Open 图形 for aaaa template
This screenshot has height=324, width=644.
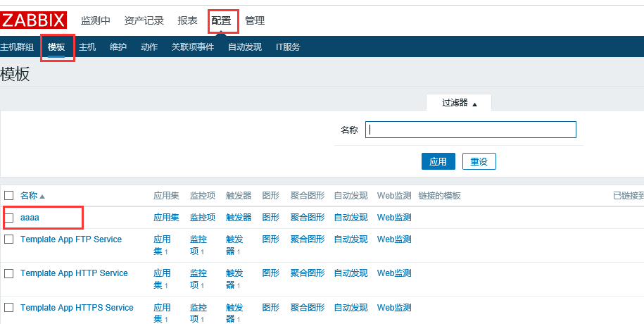click(271, 218)
